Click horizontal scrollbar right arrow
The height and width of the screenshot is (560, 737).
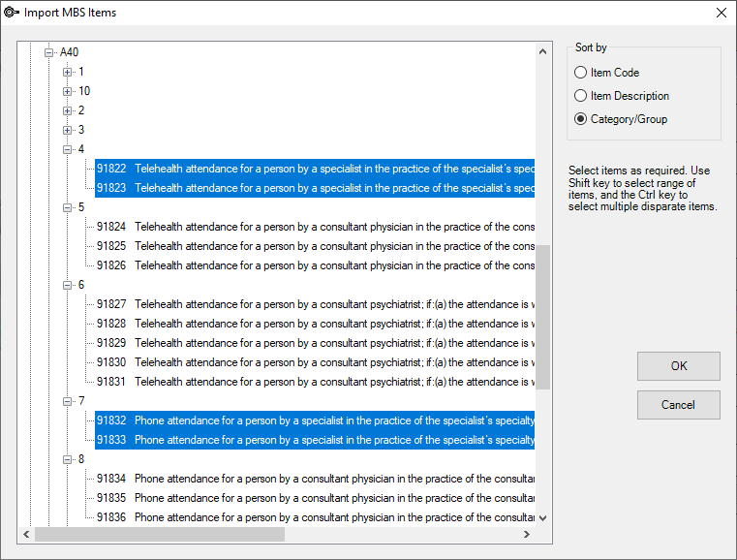click(527, 534)
